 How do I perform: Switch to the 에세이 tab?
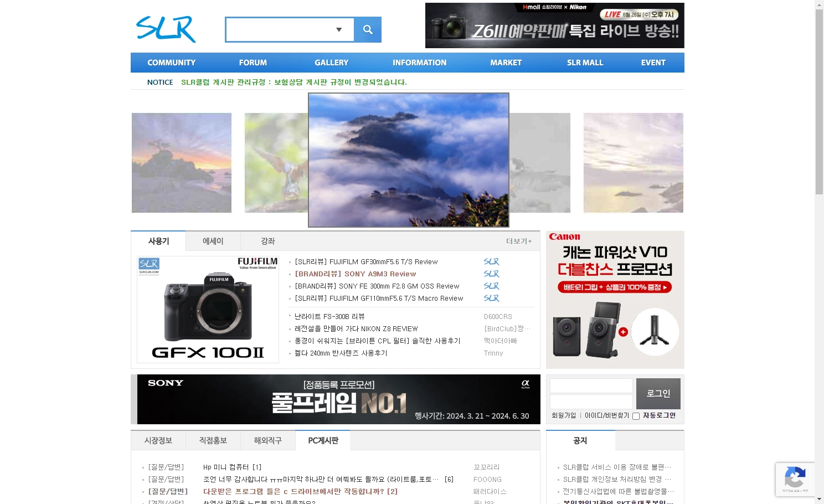point(213,241)
